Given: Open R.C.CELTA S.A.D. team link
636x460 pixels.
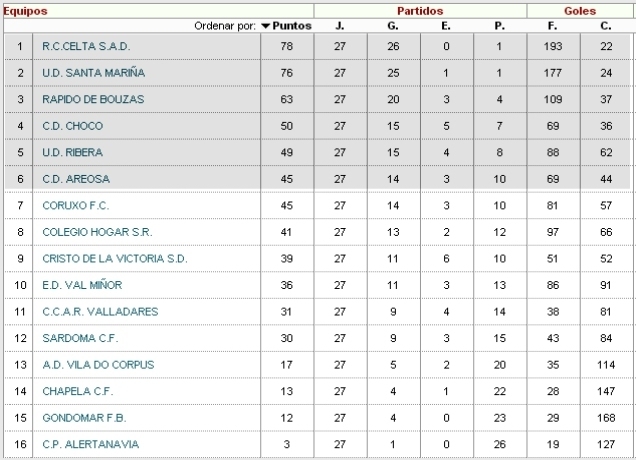Looking at the screenshot, I should click(x=86, y=46).
